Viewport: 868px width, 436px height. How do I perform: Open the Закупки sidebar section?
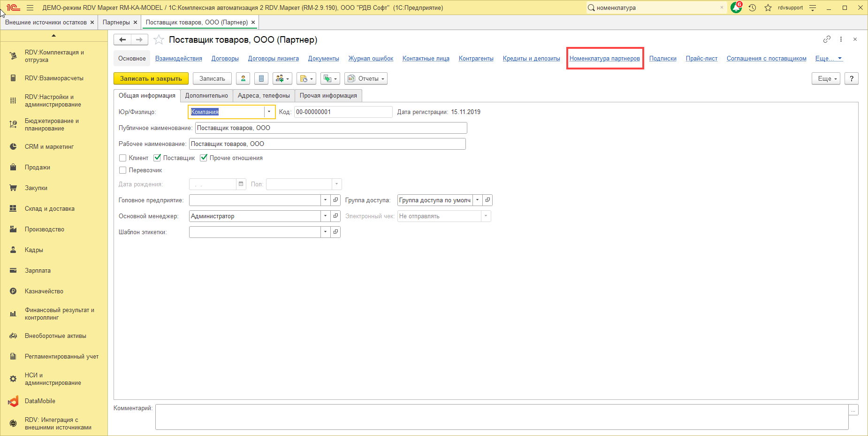click(x=36, y=188)
